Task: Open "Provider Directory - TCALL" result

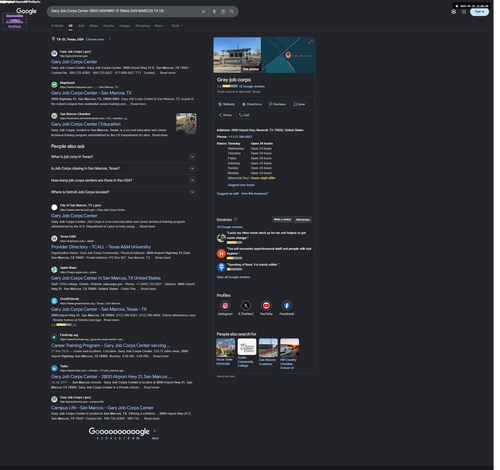Action: pyautogui.click(x=101, y=247)
